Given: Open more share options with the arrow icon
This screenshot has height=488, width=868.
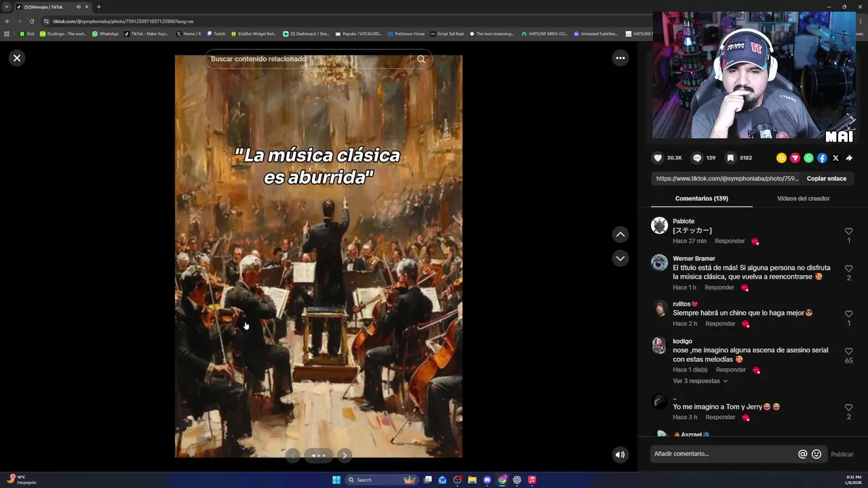Looking at the screenshot, I should (849, 158).
